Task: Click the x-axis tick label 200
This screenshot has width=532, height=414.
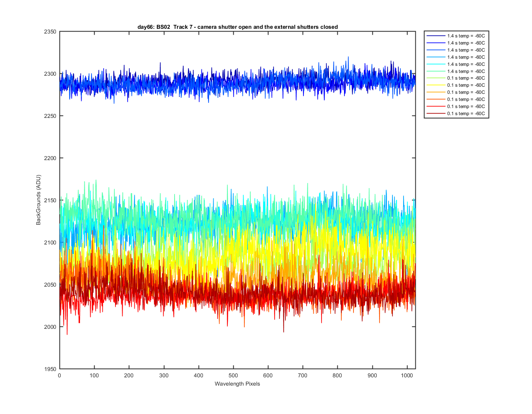Action: tap(129, 375)
